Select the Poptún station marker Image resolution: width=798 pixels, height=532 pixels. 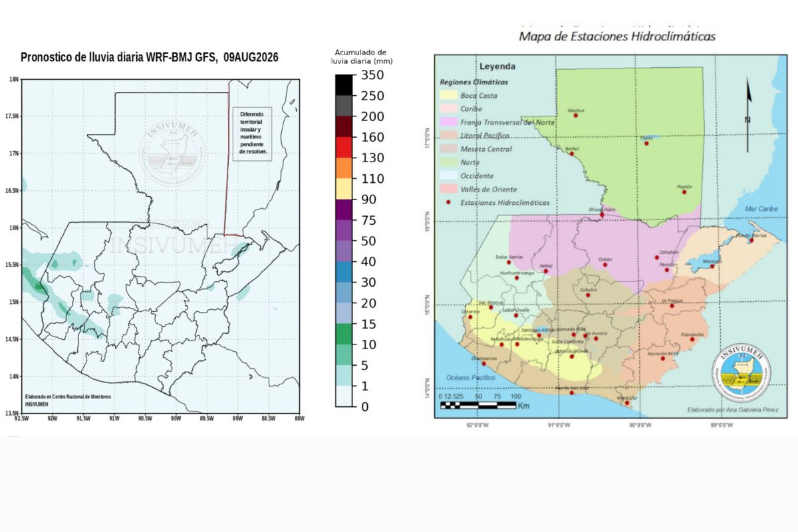[684, 192]
